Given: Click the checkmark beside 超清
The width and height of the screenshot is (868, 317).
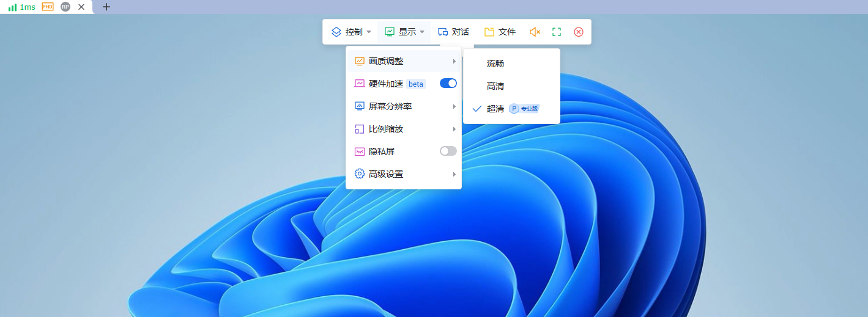Looking at the screenshot, I should click(477, 109).
